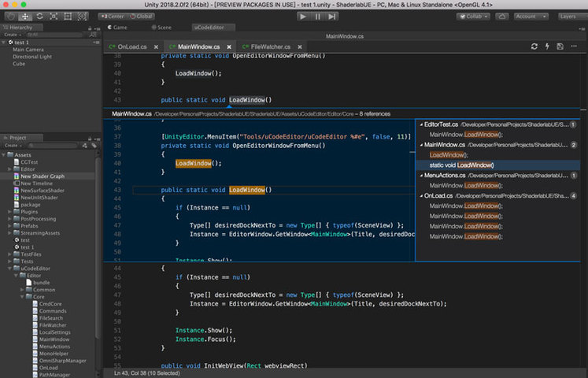588x378 pixels.
Task: Select the Rotate tool
Action: point(39,17)
